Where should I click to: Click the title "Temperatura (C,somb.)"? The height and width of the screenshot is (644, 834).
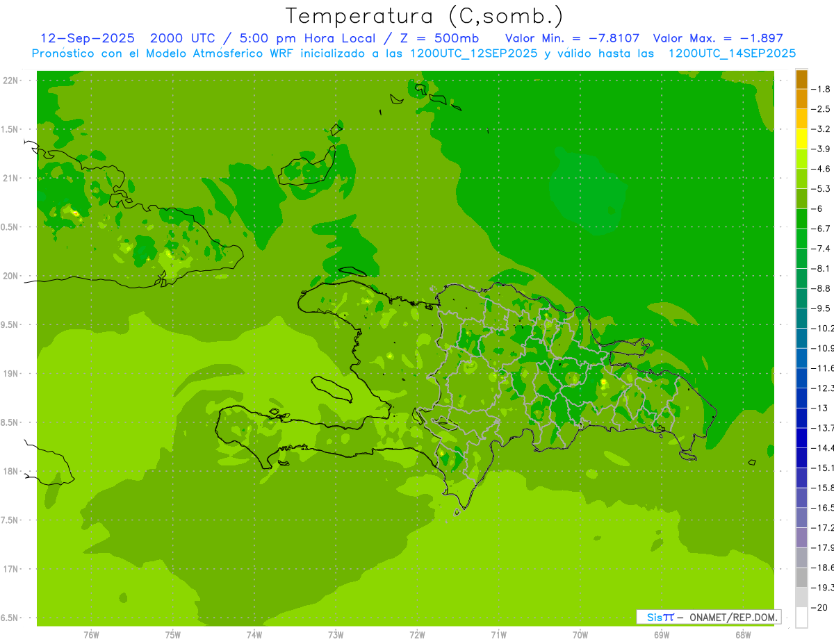pyautogui.click(x=425, y=15)
